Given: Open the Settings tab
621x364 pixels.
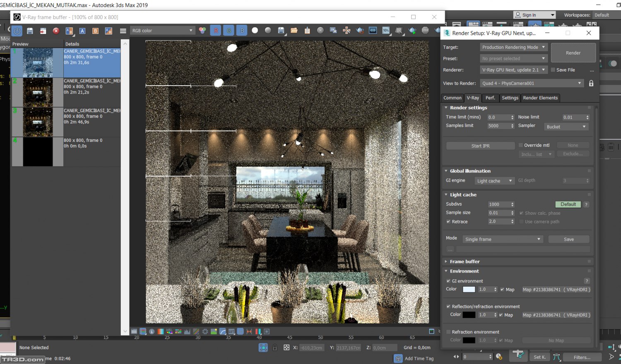Looking at the screenshot, I should (x=510, y=98).
